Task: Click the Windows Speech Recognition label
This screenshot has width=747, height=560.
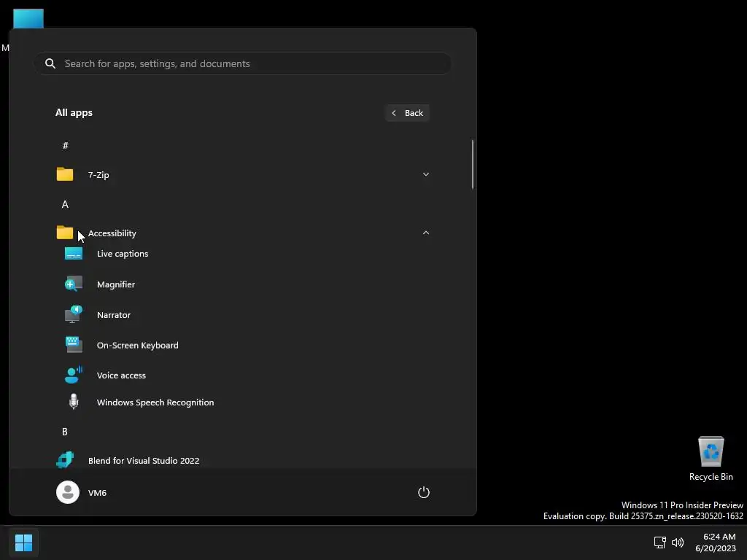Action: [155, 402]
